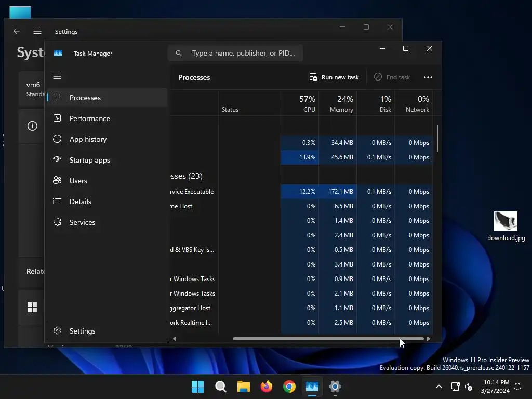Open the Services page
The image size is (532, 399).
(107, 222)
